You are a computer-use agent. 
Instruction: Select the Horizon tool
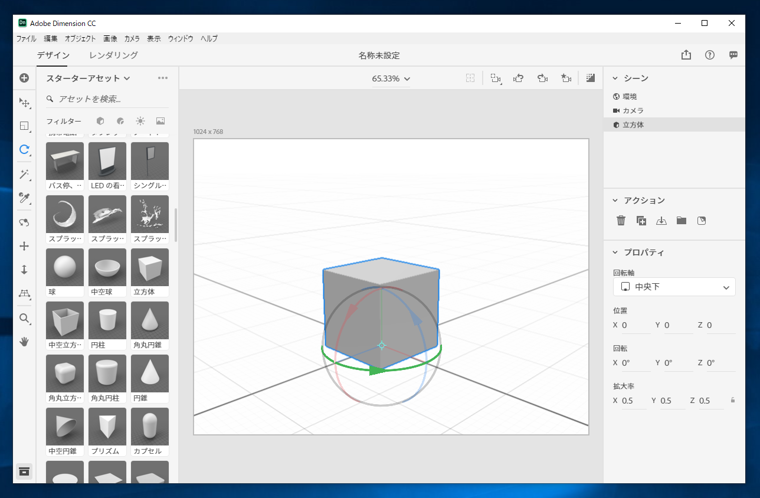pyautogui.click(x=24, y=294)
